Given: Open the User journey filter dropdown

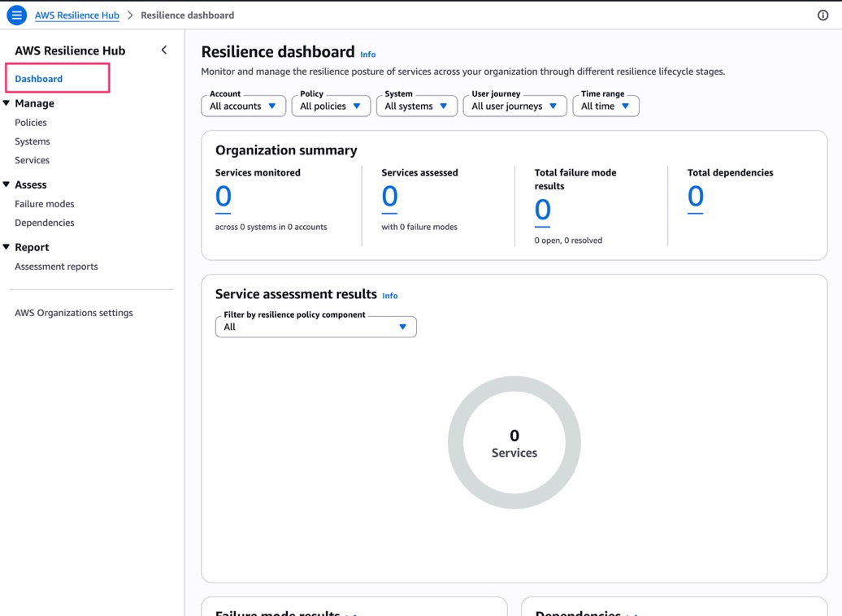Looking at the screenshot, I should 514,106.
